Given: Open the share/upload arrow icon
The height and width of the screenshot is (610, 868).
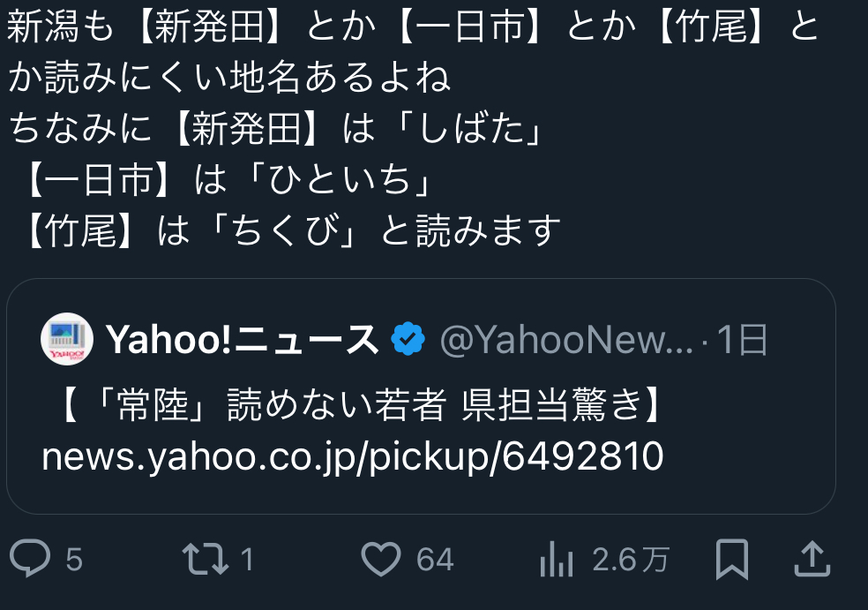Looking at the screenshot, I should [812, 559].
